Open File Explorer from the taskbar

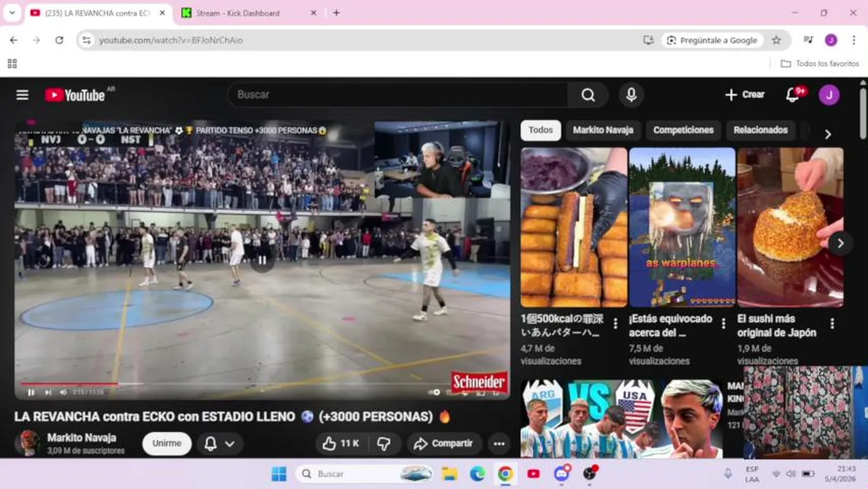tap(450, 474)
